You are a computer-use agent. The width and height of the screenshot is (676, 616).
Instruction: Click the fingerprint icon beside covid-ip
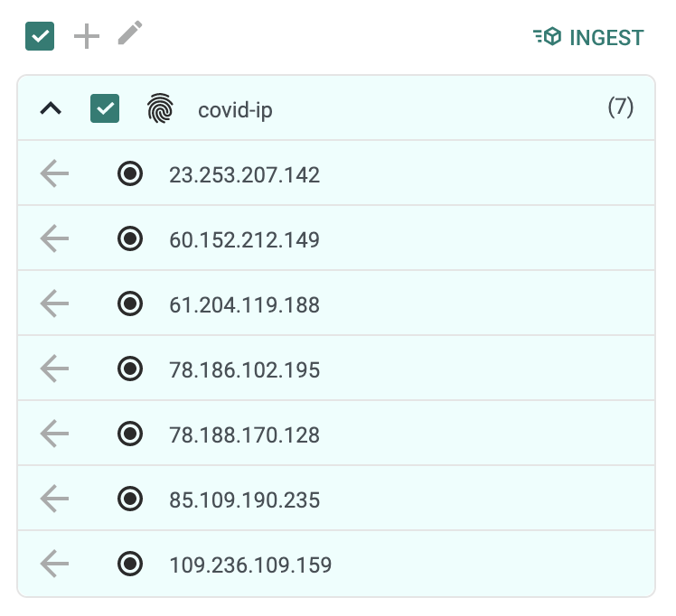160,109
